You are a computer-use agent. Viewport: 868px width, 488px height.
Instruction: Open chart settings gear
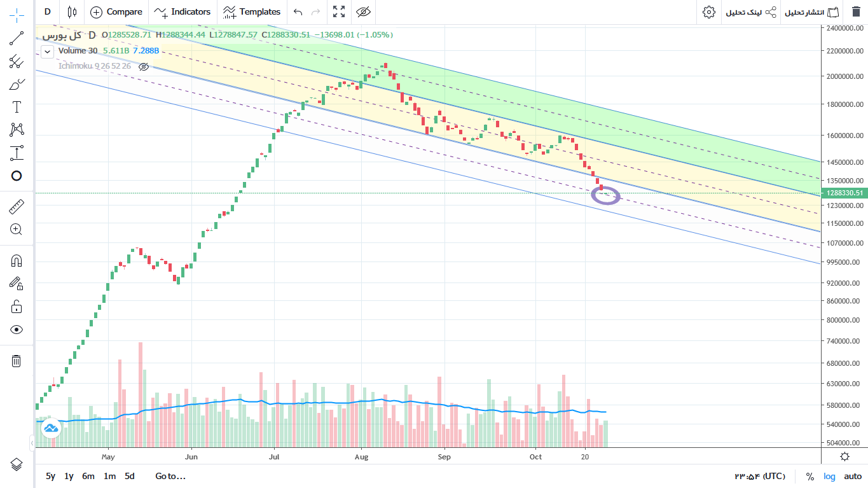pos(708,12)
